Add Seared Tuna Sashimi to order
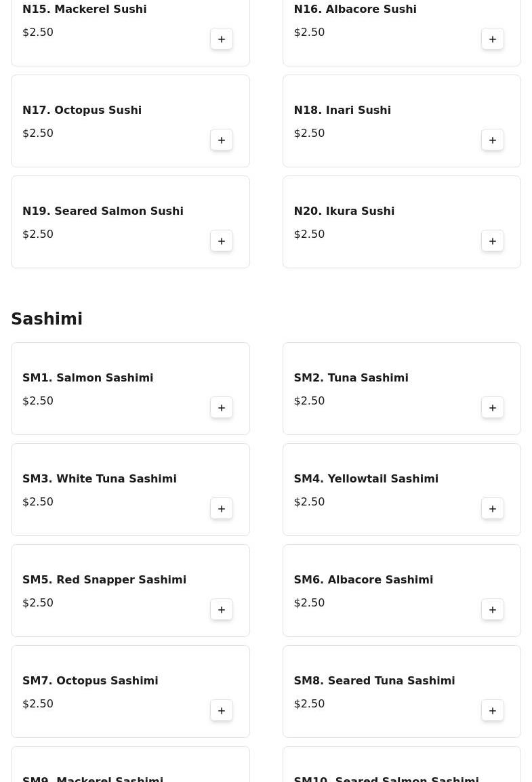Viewport: 532px width, 782px height. click(x=493, y=711)
